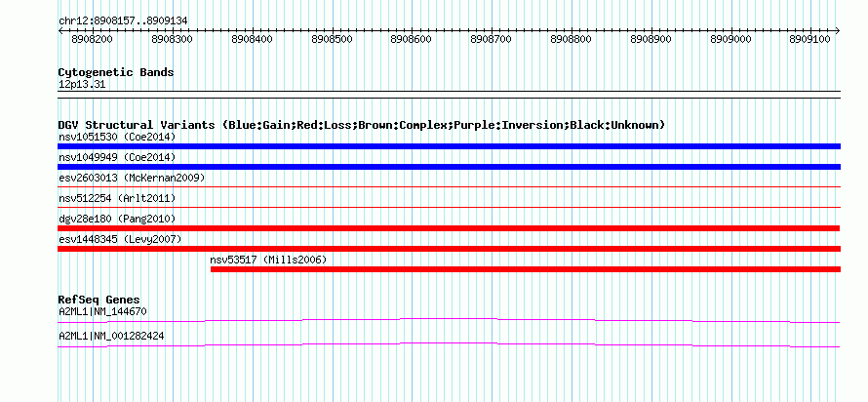868x402 pixels.
Task: Click ruler tick label 8908700
Action: [491, 39]
